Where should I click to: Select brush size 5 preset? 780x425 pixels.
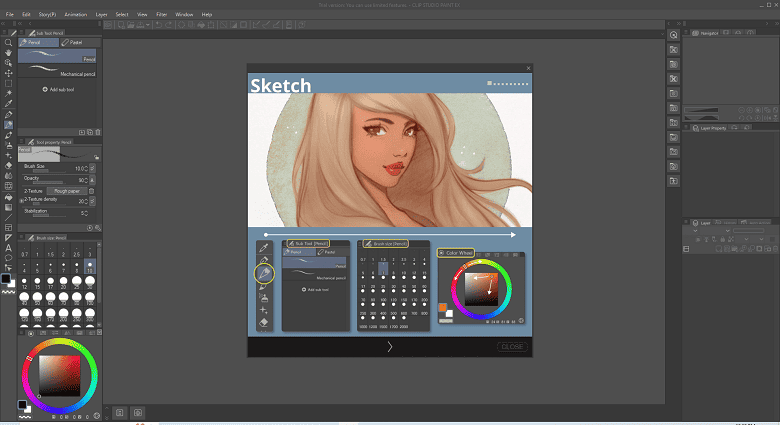[37, 266]
